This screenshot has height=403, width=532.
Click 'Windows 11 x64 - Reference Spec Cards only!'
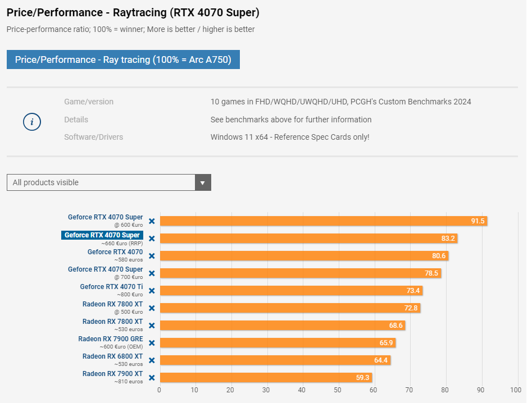tap(290, 137)
